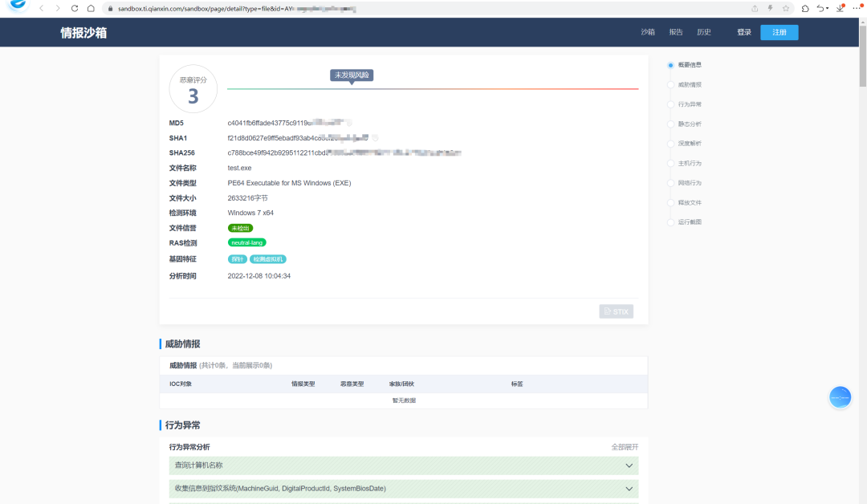Go to the browser home icon
Screen dimensions: 867x504
[x=91, y=8]
